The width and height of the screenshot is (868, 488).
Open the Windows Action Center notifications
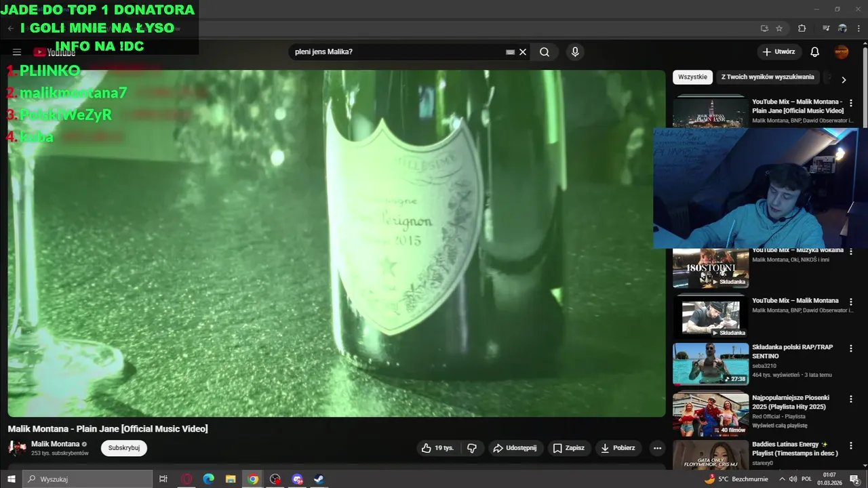pos(854,479)
